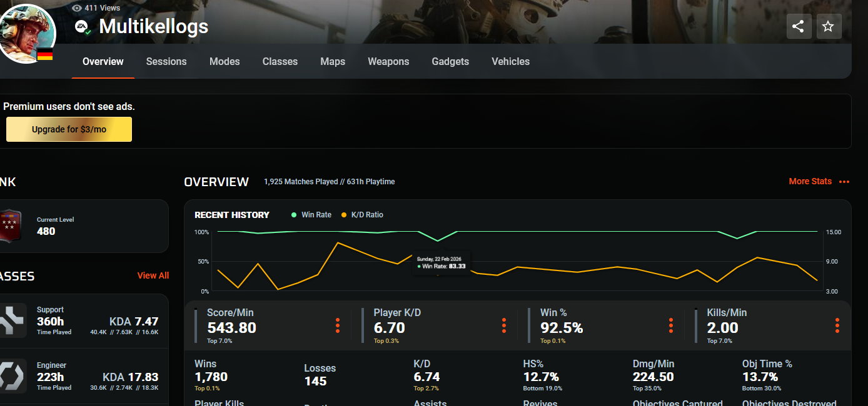The image size is (868, 406).
Task: Open the Gadgets tab
Action: pyautogui.click(x=450, y=61)
